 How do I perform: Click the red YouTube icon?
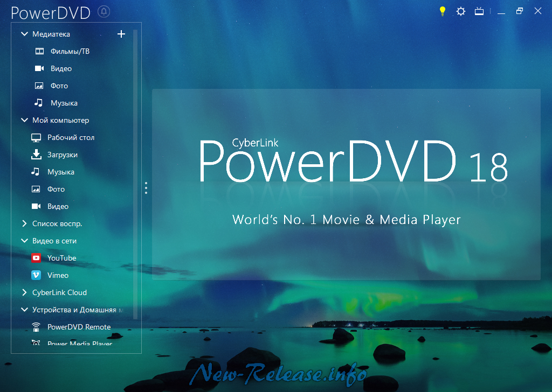(36, 258)
